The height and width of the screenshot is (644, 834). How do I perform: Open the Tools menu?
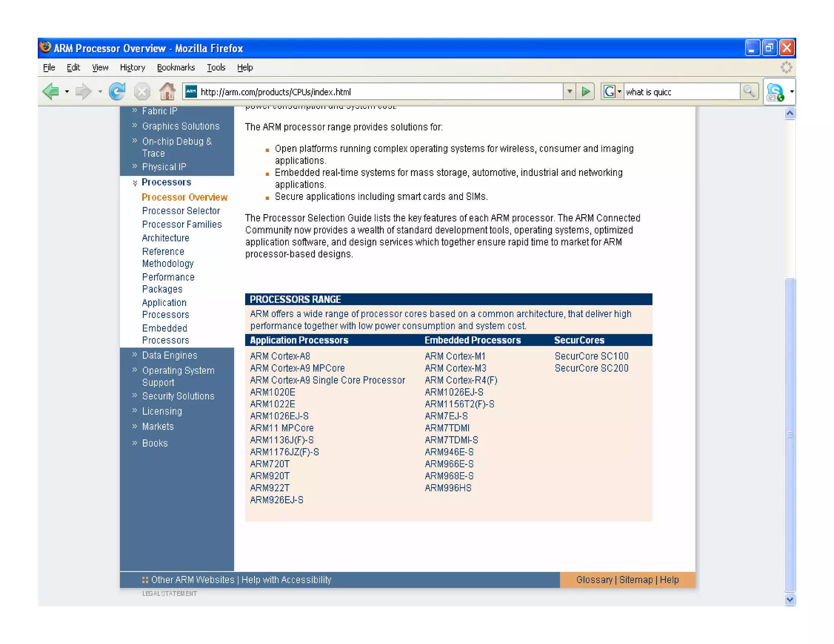click(x=216, y=68)
